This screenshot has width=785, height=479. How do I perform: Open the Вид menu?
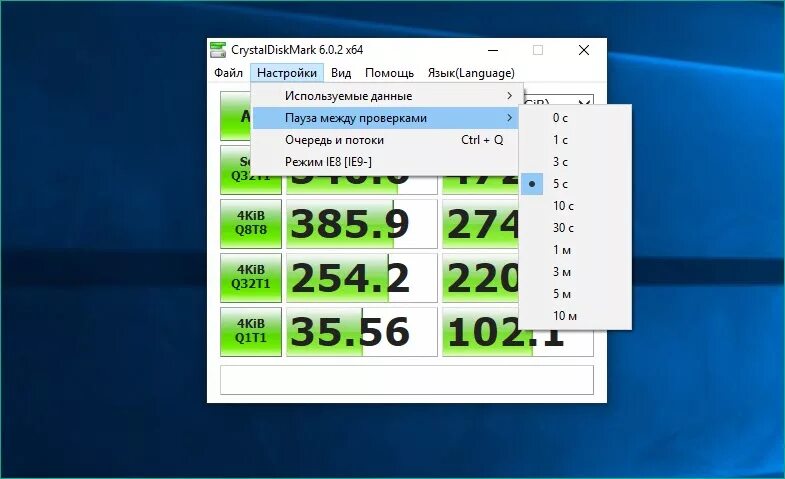tap(341, 73)
